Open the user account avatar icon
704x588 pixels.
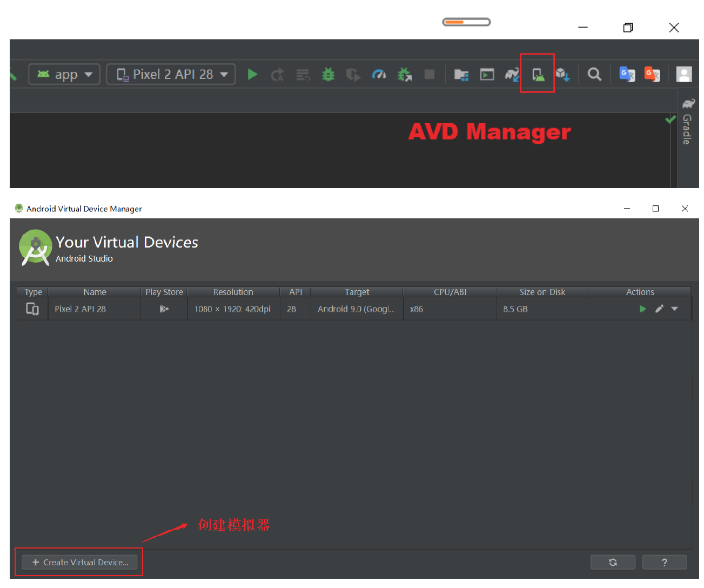pyautogui.click(x=684, y=74)
